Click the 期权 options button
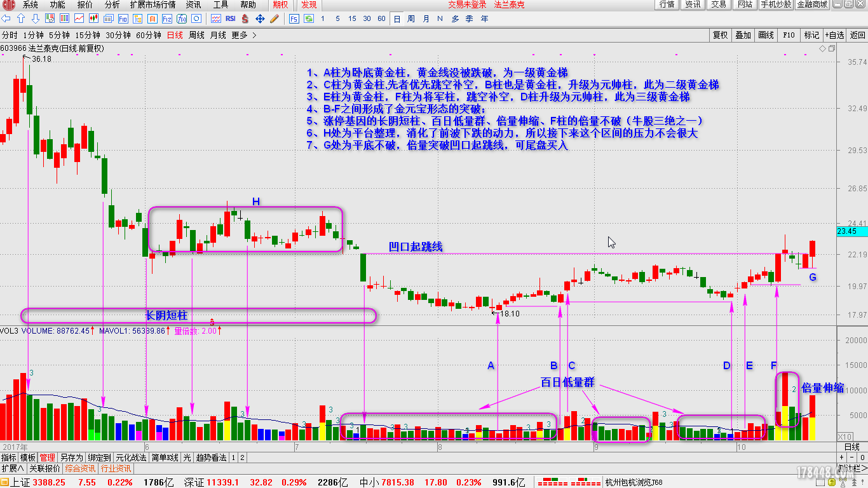868x488 pixels. [280, 4]
